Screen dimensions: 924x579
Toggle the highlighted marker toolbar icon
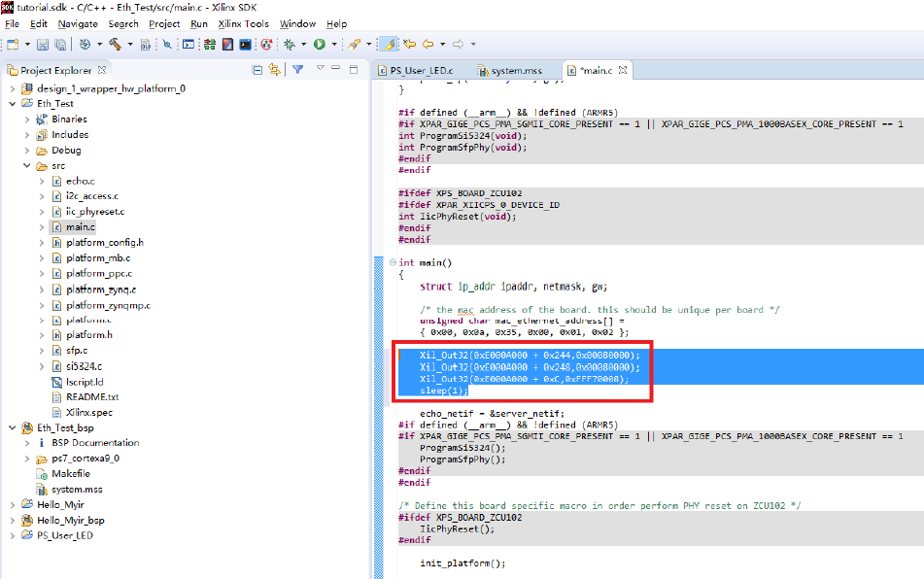(389, 44)
